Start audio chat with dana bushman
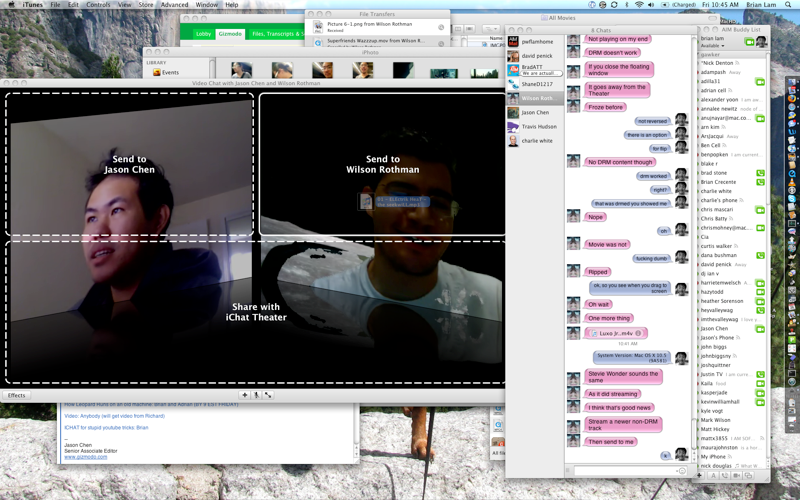 pyautogui.click(x=760, y=256)
